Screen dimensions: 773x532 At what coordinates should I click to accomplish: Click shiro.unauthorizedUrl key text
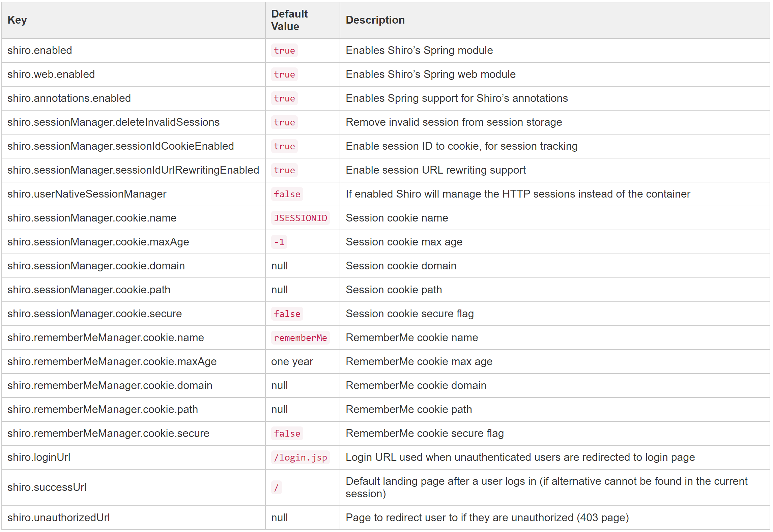pos(58,518)
